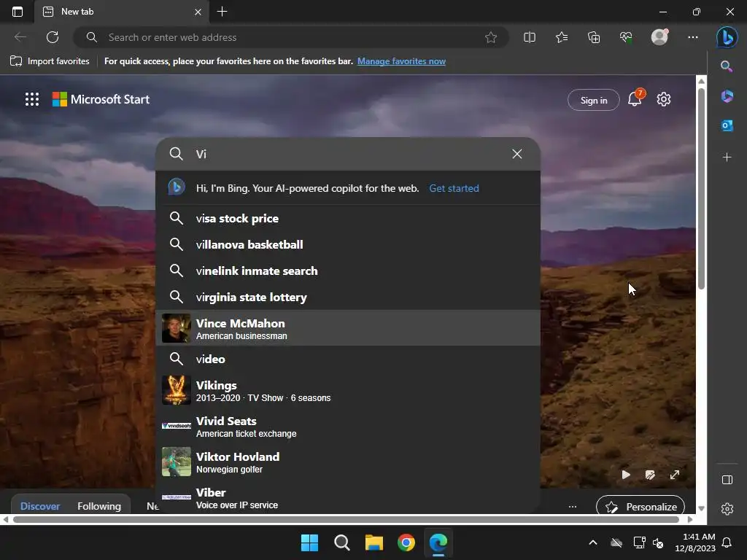Viewport: 747px width, 560px height.
Task: Click Import favorites
Action: click(x=50, y=61)
